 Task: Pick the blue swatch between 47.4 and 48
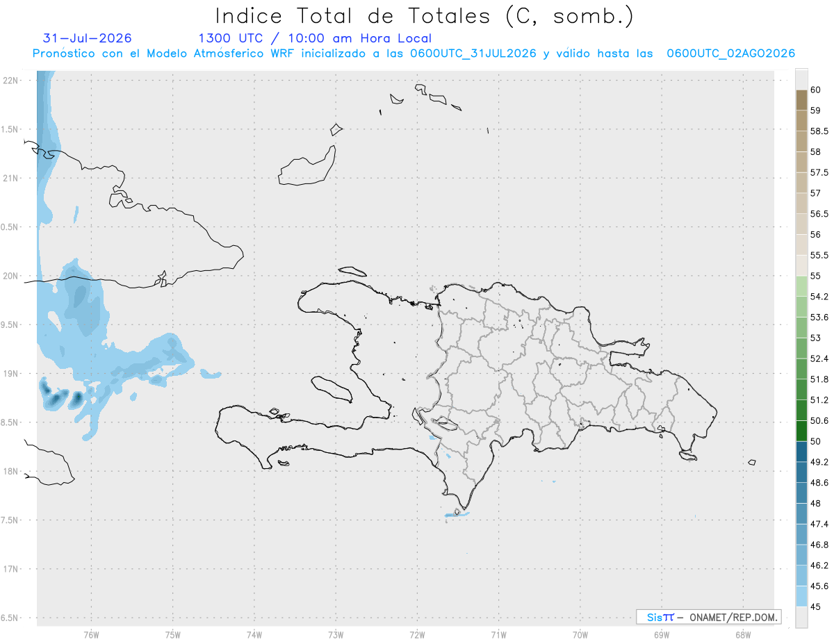pyautogui.click(x=801, y=513)
